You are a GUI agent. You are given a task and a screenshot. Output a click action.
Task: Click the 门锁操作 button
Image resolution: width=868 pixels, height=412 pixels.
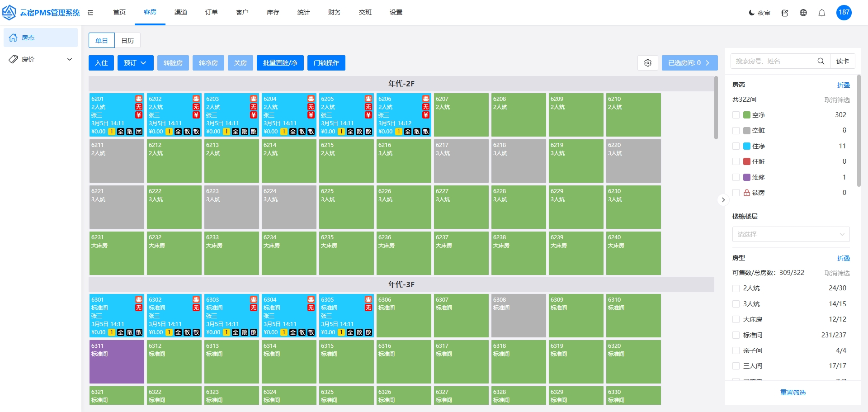(326, 63)
